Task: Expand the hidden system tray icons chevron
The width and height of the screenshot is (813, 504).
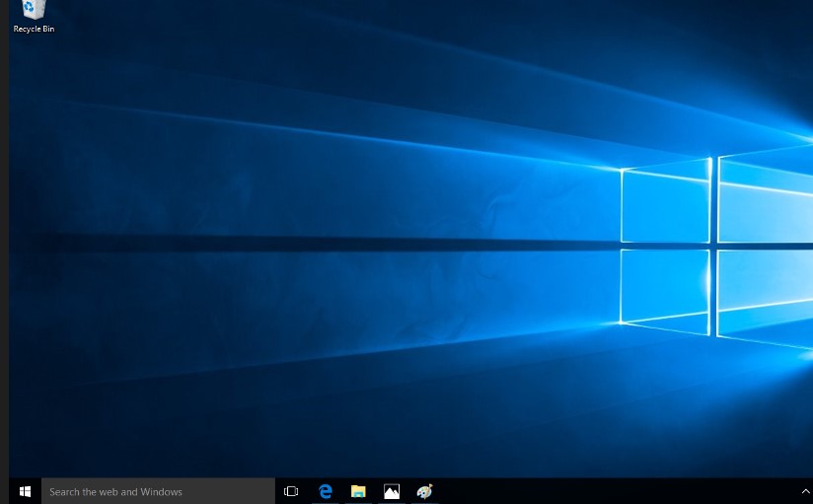Action: 805,491
